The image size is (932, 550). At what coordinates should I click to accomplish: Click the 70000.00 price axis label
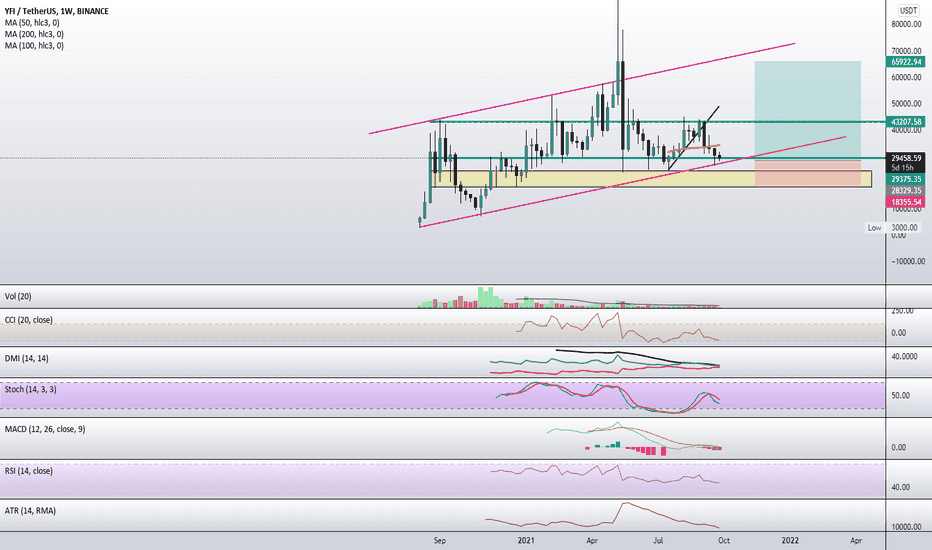pyautogui.click(x=908, y=51)
